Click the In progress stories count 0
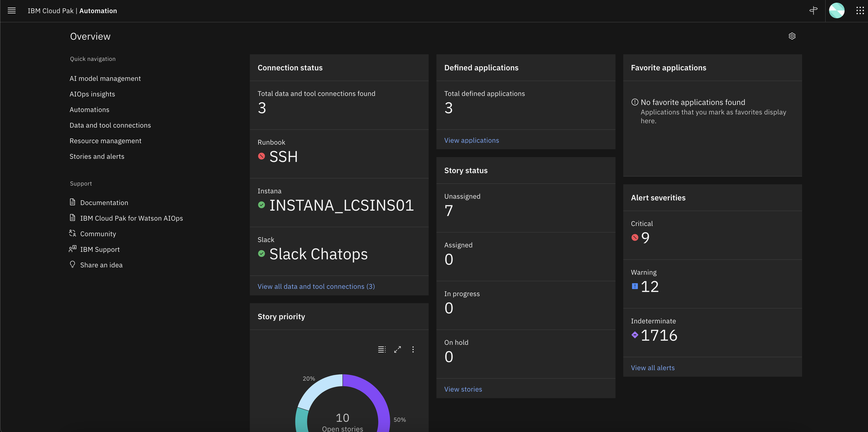The height and width of the screenshot is (432, 868). [449, 308]
